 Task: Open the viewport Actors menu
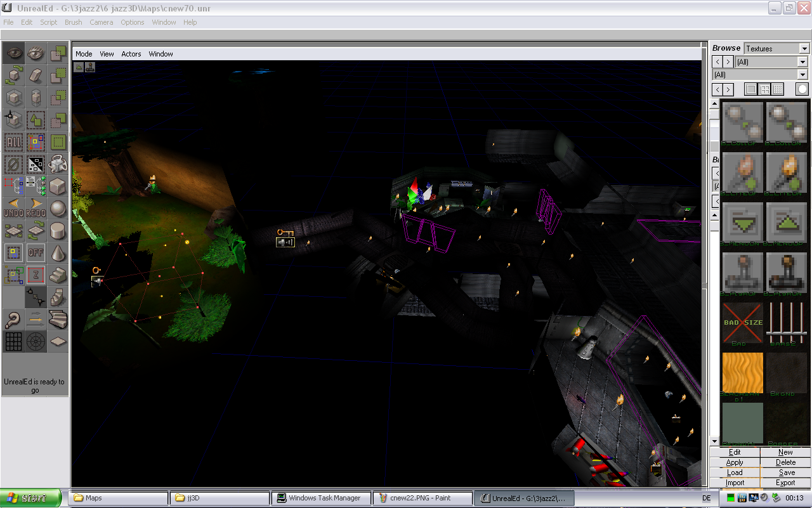point(131,54)
